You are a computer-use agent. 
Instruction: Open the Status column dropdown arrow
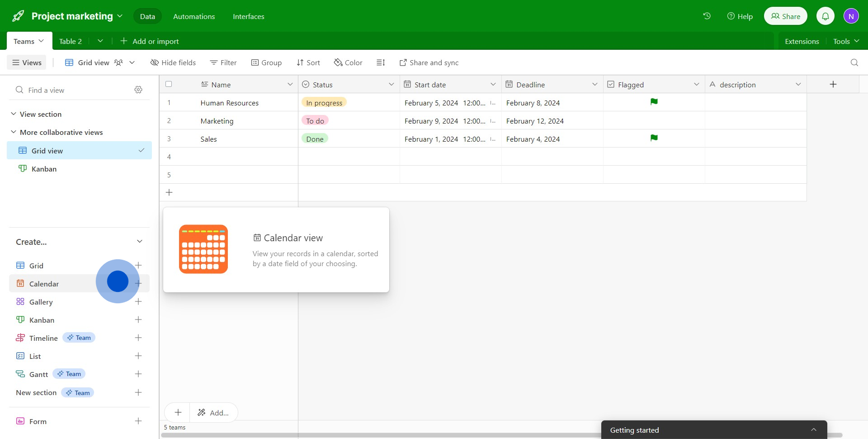tap(391, 85)
